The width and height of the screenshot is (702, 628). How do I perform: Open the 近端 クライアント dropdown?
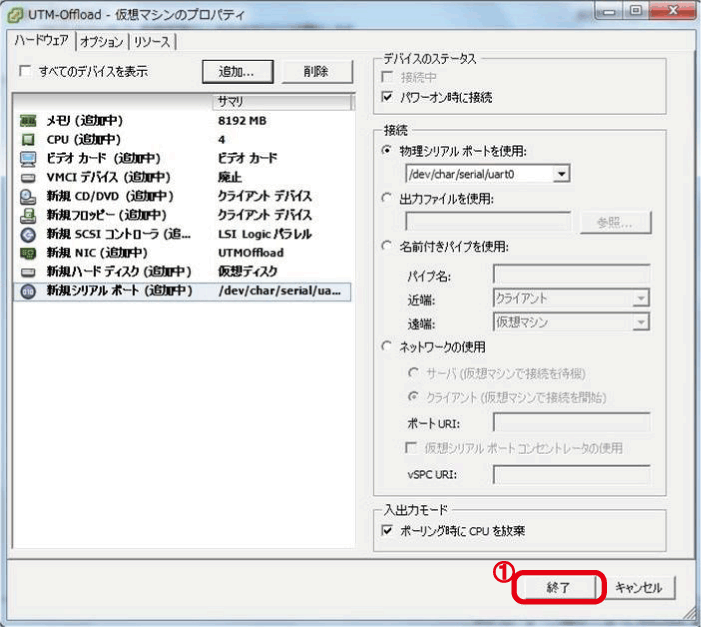641,298
